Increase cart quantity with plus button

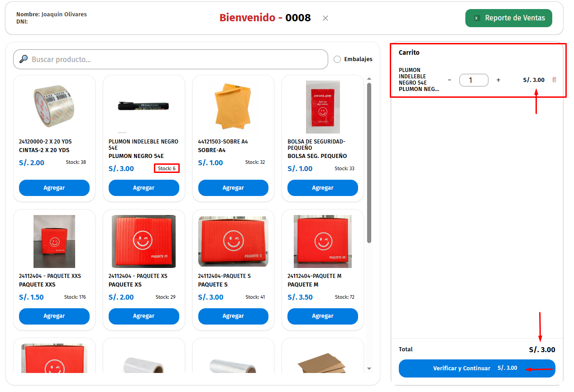click(x=498, y=80)
